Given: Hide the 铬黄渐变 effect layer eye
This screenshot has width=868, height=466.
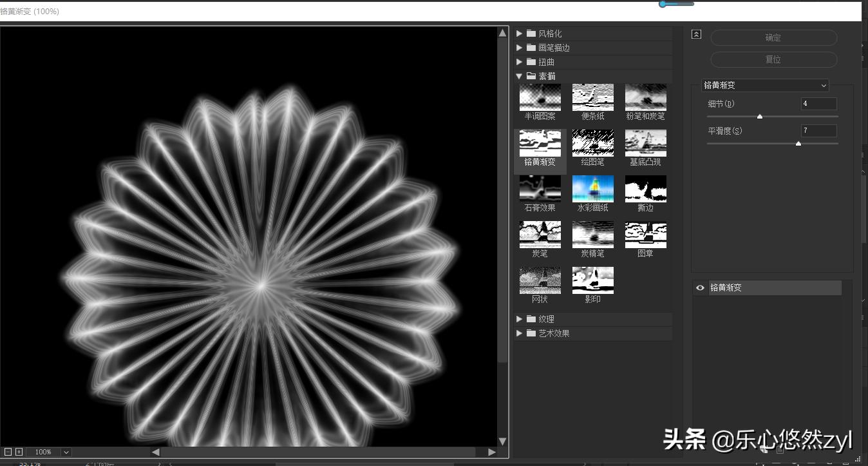Looking at the screenshot, I should 701,288.
